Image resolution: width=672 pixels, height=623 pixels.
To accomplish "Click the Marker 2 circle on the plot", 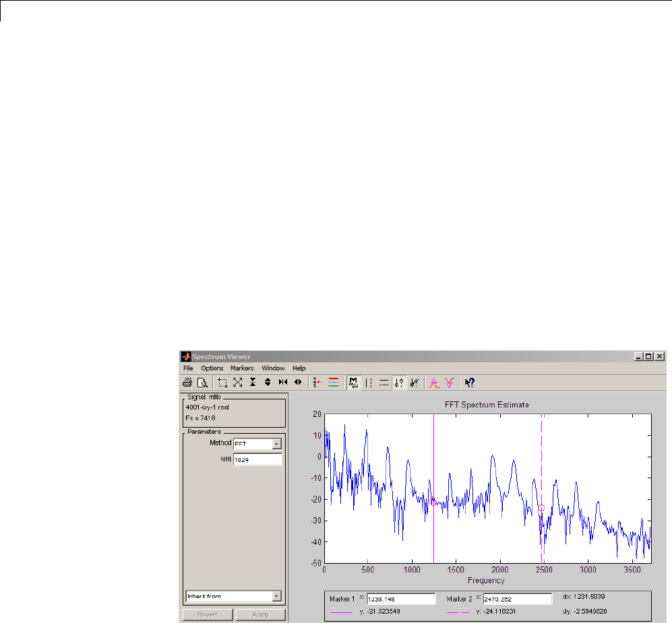I will 541,508.
